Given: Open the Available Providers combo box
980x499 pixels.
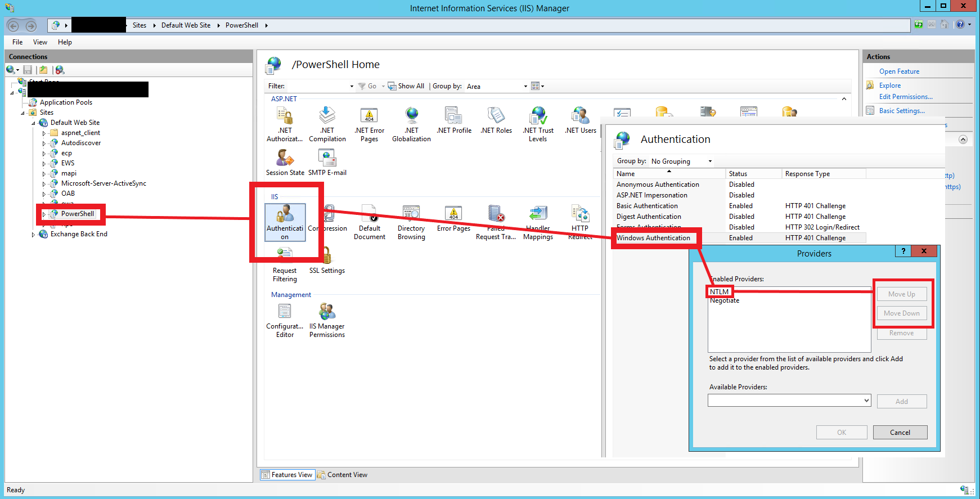Looking at the screenshot, I should (789, 401).
